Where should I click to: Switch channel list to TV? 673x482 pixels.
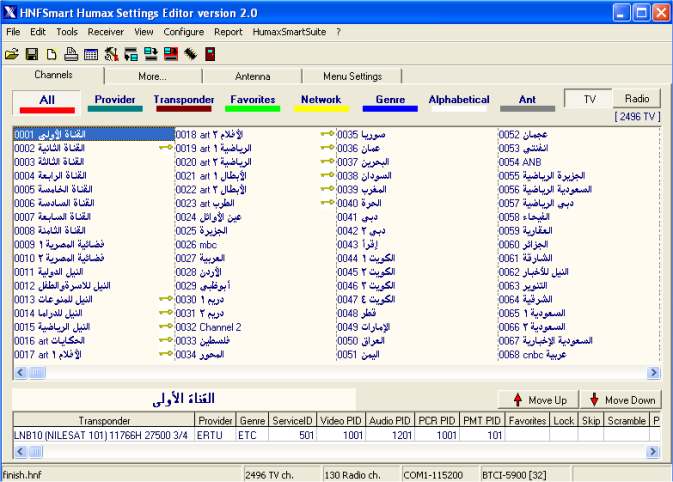pyautogui.click(x=588, y=99)
